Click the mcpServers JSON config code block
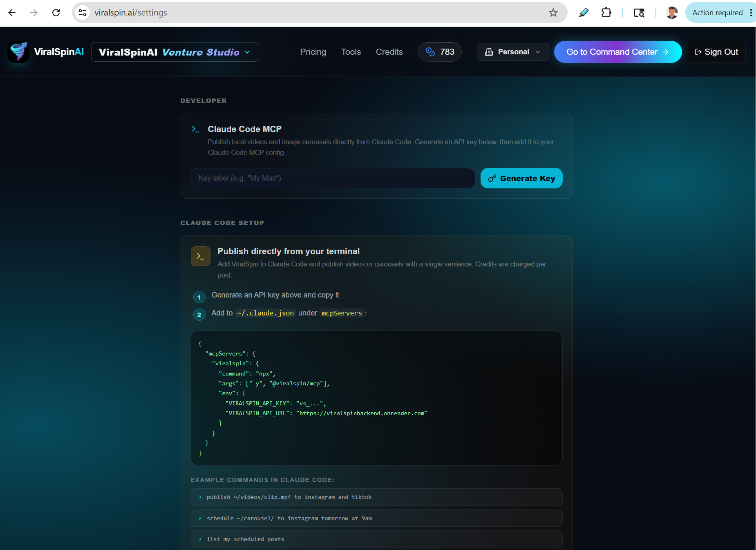The image size is (756, 550). [376, 398]
